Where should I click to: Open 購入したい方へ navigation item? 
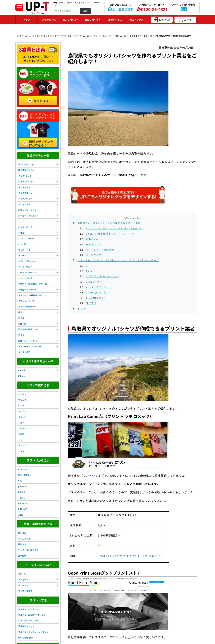(x=71, y=20)
